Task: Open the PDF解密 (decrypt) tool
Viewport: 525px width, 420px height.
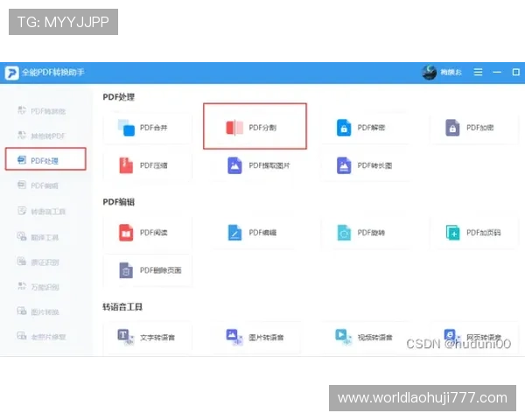Action: pyautogui.click(x=363, y=128)
